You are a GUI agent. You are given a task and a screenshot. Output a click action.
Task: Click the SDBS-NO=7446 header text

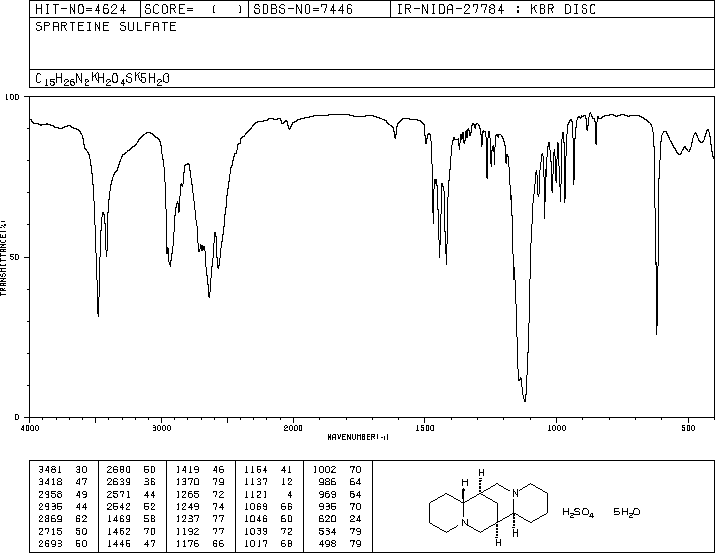(303, 9)
